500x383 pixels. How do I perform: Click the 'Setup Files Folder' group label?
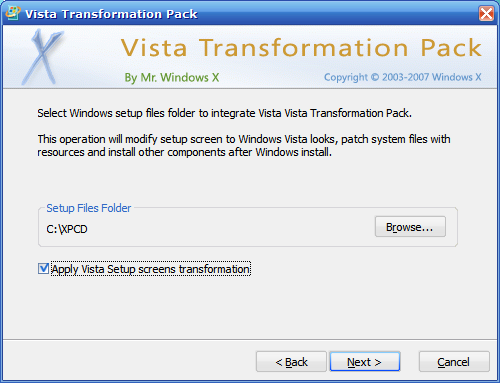88,208
